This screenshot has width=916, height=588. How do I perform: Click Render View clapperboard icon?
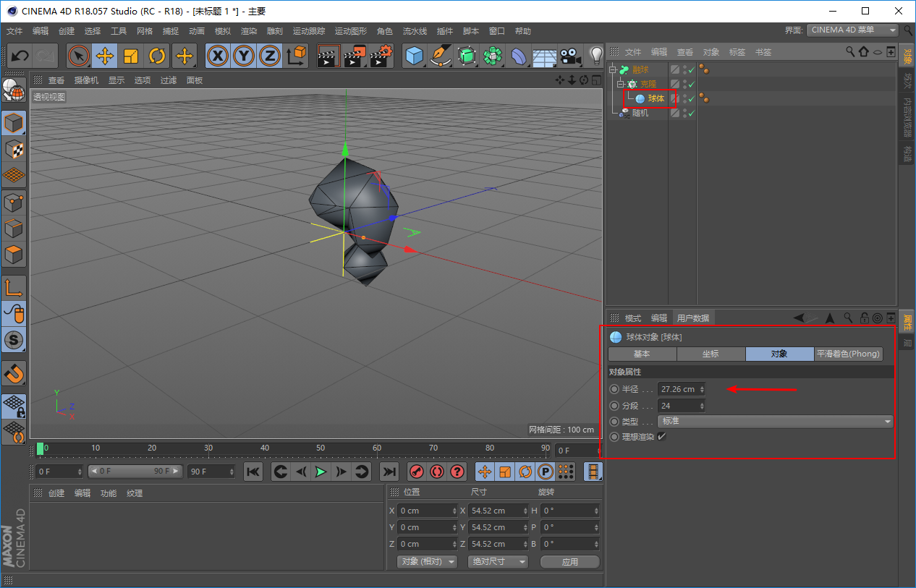click(x=328, y=56)
